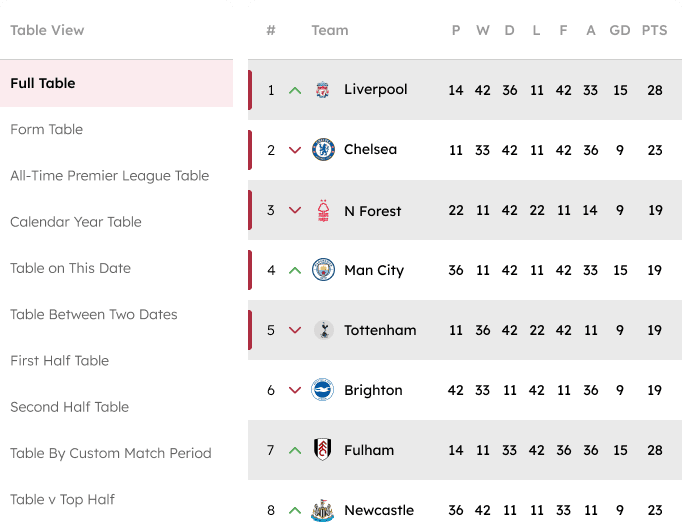This screenshot has width=682, height=525.
Task: Open the Tottenham team link
Action: coord(380,330)
